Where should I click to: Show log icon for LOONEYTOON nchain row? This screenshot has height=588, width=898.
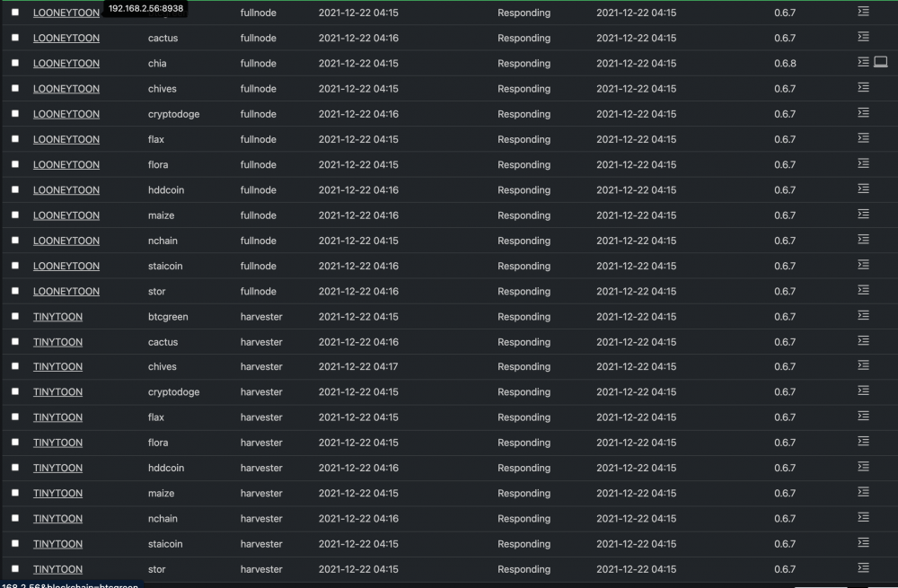point(863,239)
